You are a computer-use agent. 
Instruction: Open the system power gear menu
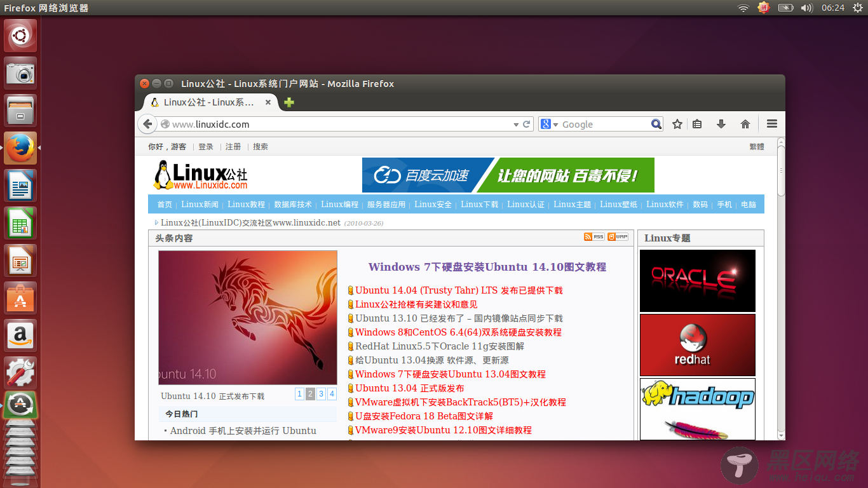(x=858, y=8)
